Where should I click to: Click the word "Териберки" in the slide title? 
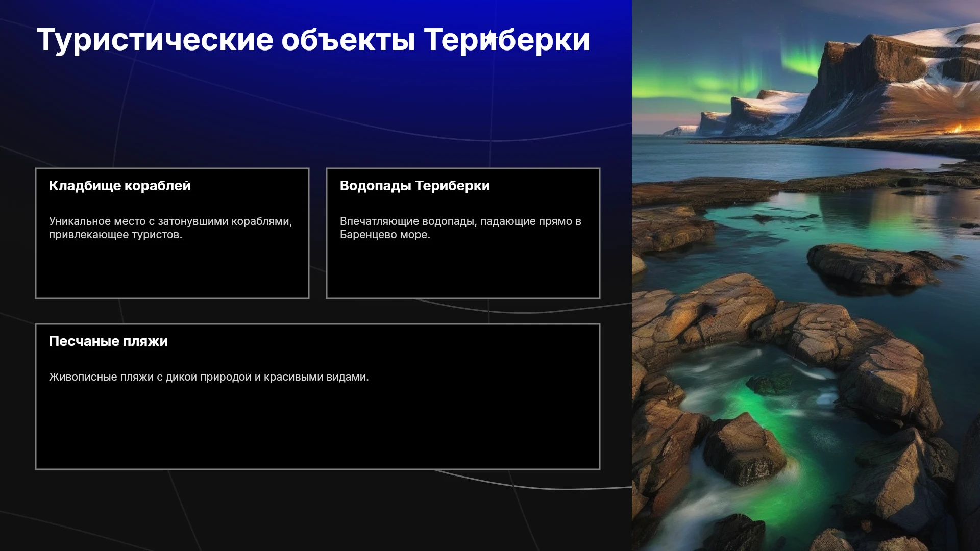click(507, 40)
